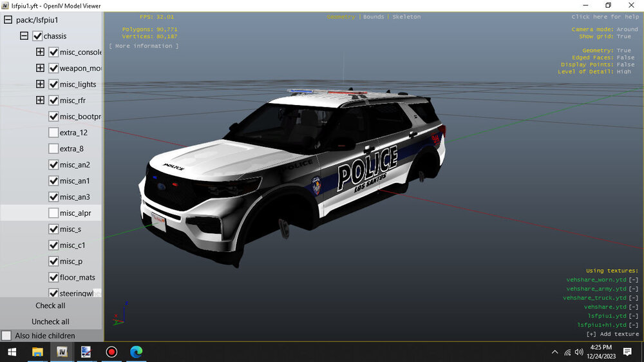
Task: Switch to Bounds view tab
Action: [x=374, y=17]
